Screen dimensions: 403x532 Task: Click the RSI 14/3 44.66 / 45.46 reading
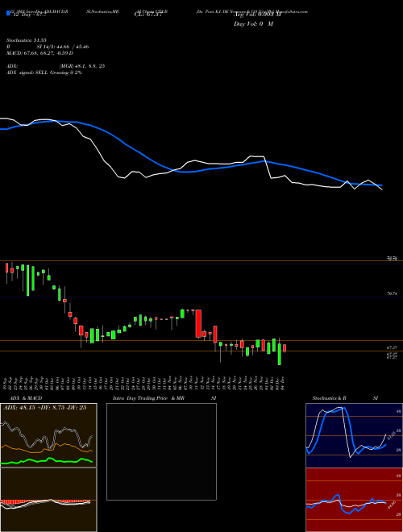coord(48,47)
